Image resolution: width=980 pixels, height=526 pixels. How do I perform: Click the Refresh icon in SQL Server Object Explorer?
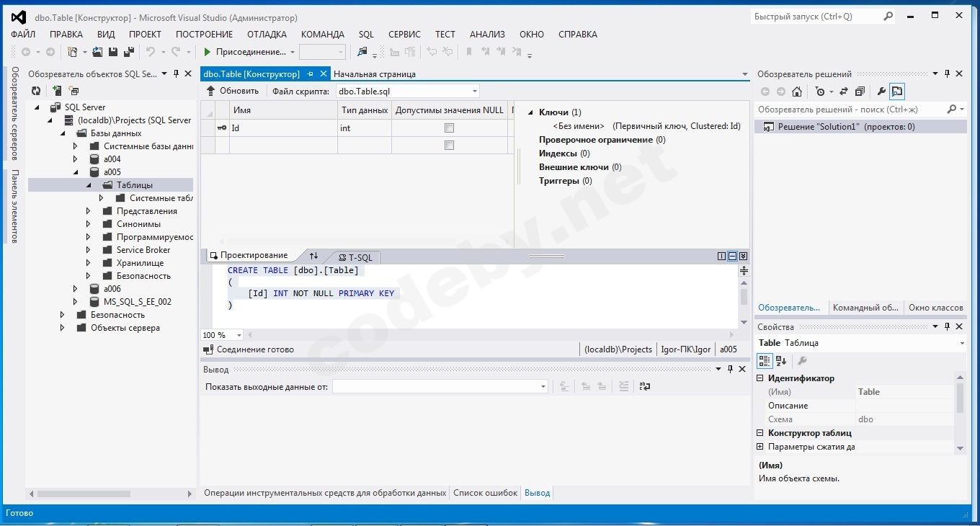[x=36, y=91]
